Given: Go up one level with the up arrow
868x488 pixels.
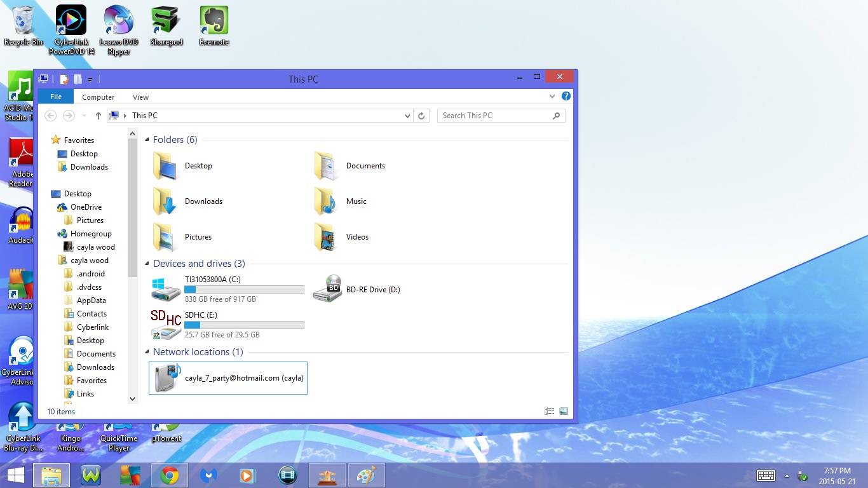Looking at the screenshot, I should coord(98,116).
